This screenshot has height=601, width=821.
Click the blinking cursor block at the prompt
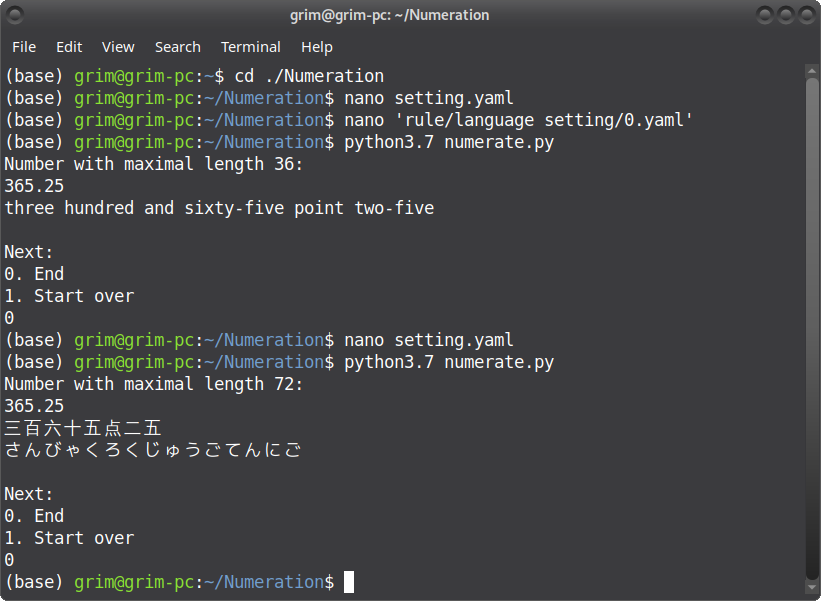click(x=349, y=582)
